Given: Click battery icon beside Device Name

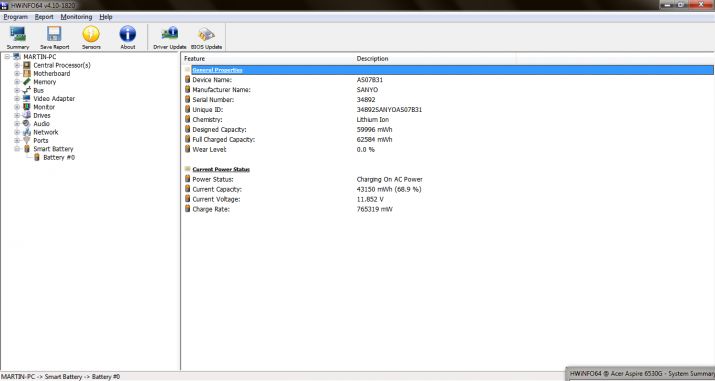Looking at the screenshot, I should click(x=187, y=79).
